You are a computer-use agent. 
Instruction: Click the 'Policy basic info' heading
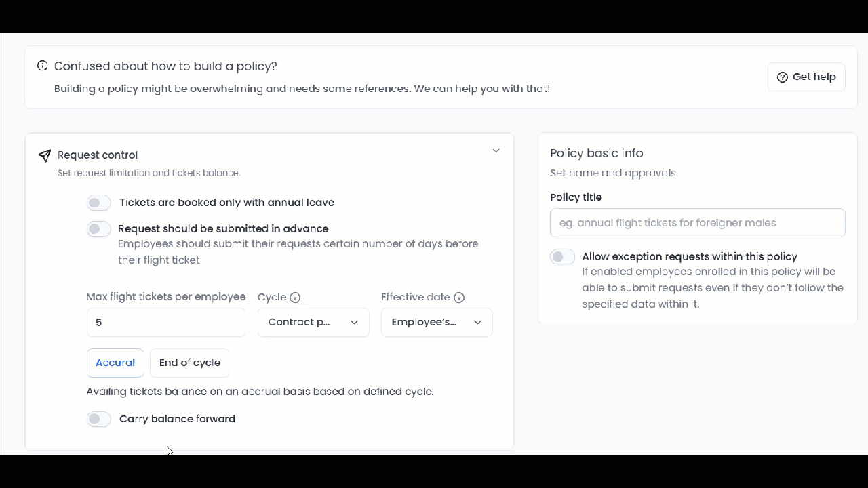[x=596, y=153]
